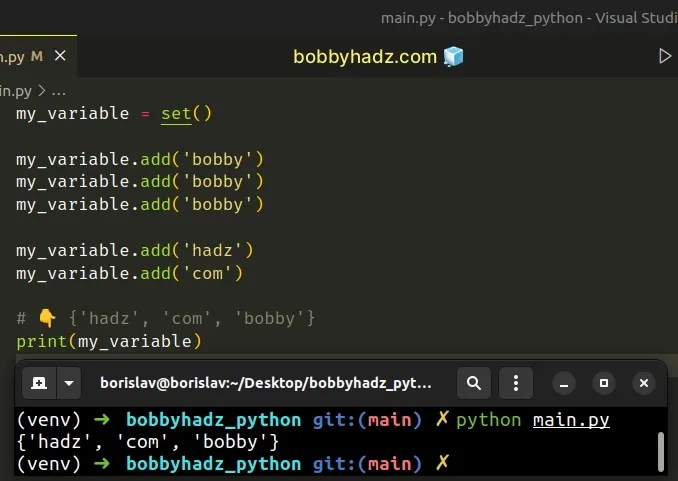This screenshot has height=481, width=678.
Task: Click the bobbyhadz.com heading text
Action: pos(365,57)
